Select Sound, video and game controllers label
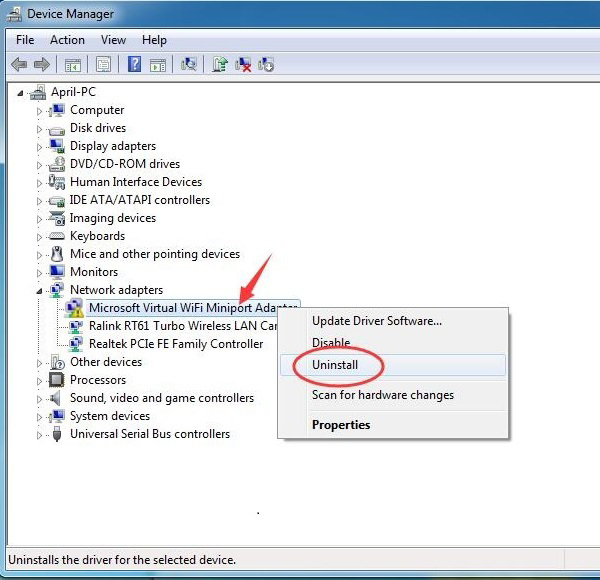The width and height of the screenshot is (600, 580). click(x=162, y=398)
